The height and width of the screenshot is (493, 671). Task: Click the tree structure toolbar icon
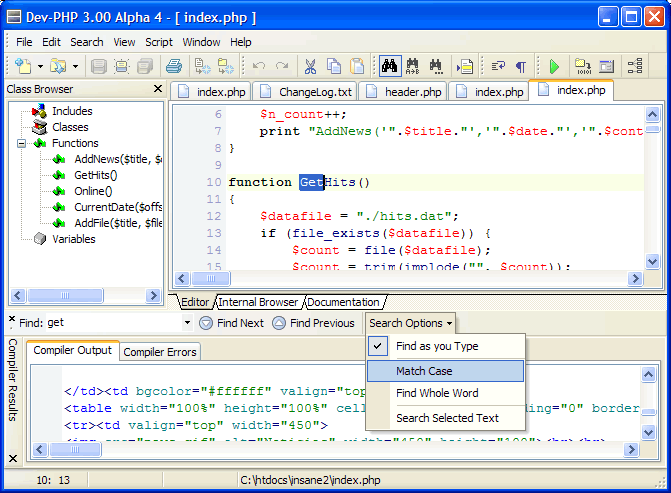click(635, 66)
